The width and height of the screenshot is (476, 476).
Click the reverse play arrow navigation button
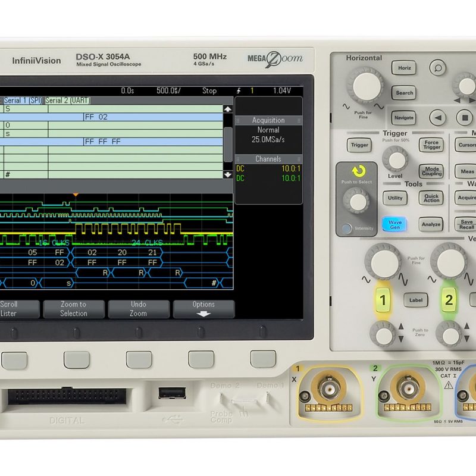click(x=437, y=117)
